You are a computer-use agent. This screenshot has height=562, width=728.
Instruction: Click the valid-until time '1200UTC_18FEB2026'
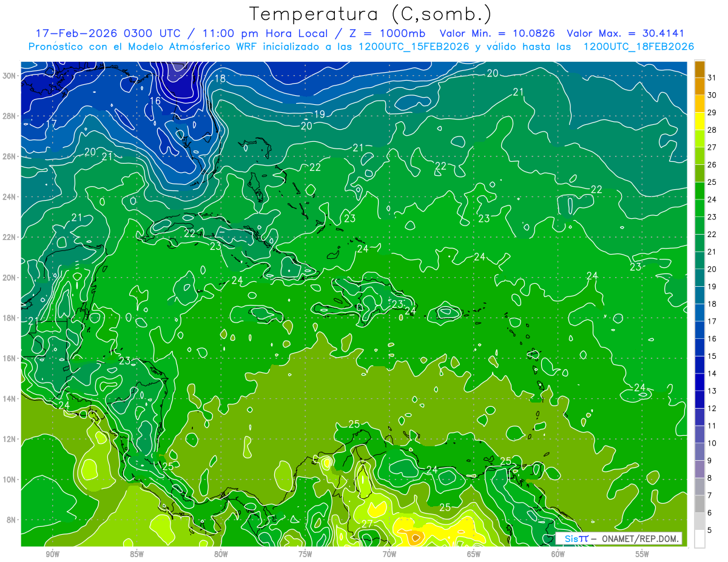click(x=639, y=47)
